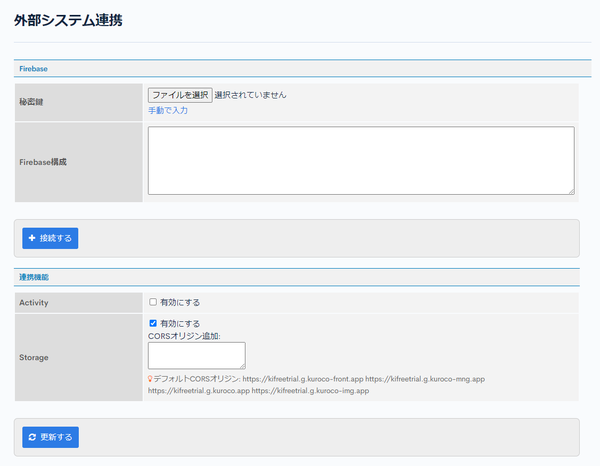This screenshot has height=466, width=600.
Task: Click the 秘密鍵 row label
Action: tap(31, 102)
